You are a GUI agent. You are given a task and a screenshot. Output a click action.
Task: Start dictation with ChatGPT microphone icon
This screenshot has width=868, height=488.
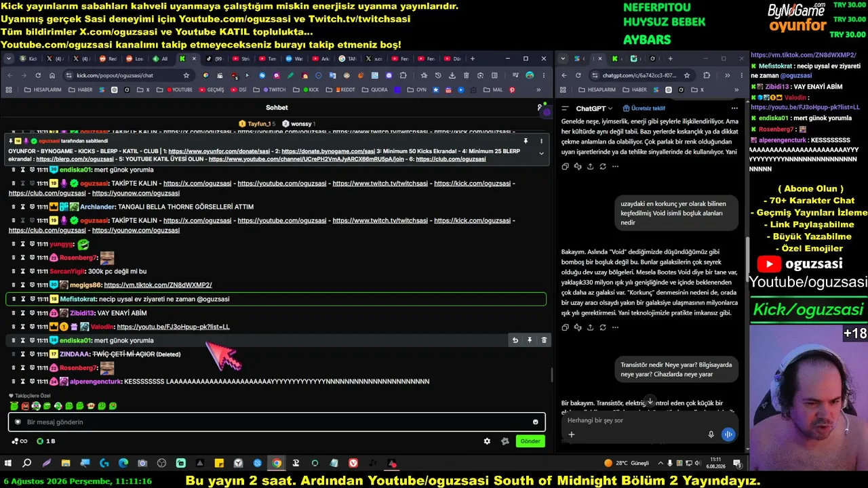[x=711, y=434]
